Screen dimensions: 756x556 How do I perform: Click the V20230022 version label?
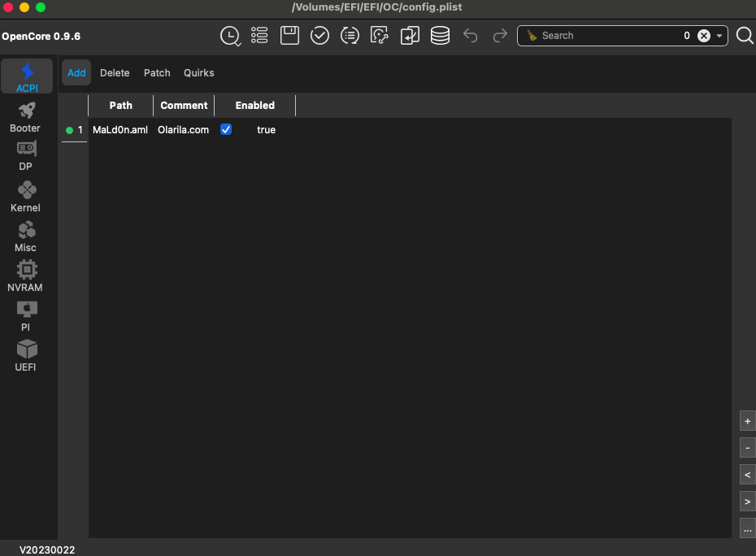pos(47,549)
